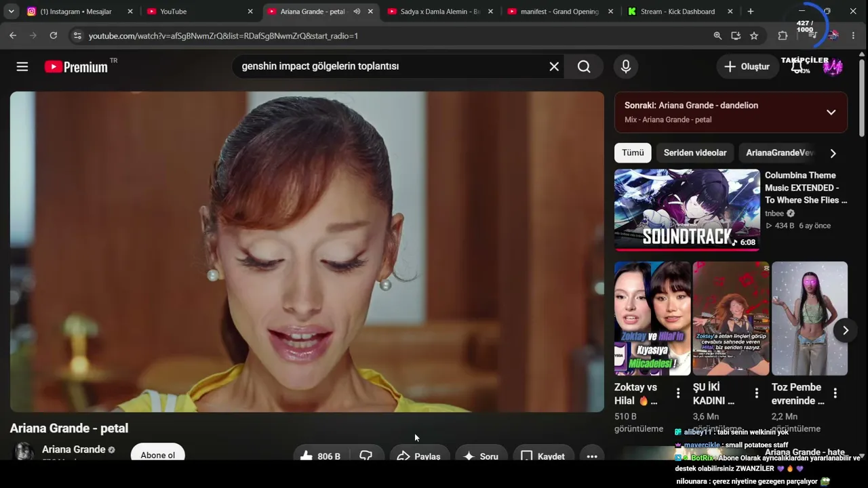Click the Oluştur create button

[747, 66]
